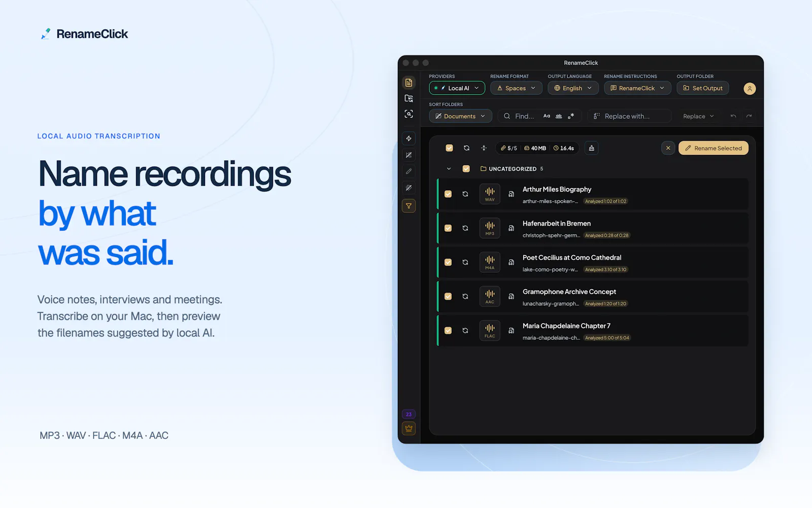This screenshot has width=812, height=508.
Task: Click the refresh all icon in list toolbar
Action: 466,148
